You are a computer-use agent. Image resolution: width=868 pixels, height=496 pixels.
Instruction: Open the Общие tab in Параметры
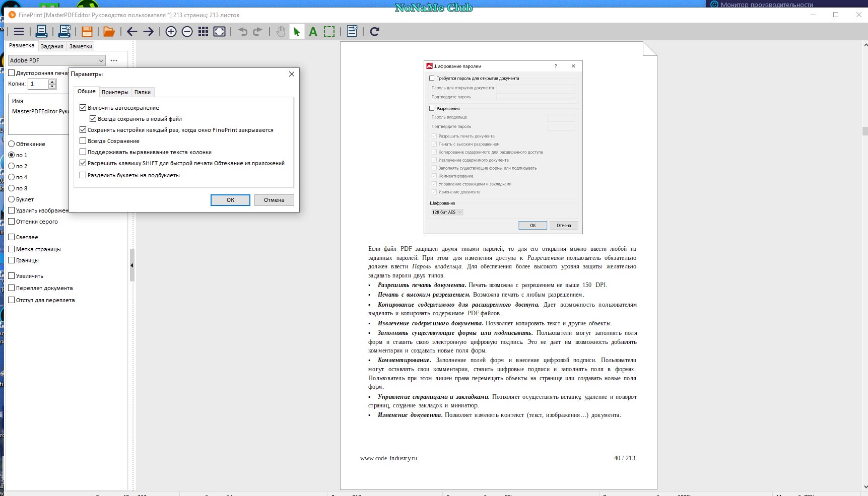(86, 91)
